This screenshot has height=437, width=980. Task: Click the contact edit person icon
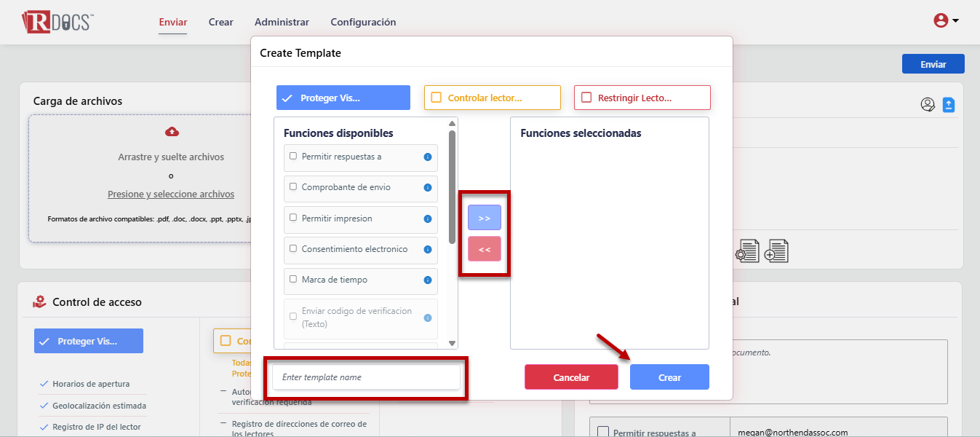(x=928, y=105)
